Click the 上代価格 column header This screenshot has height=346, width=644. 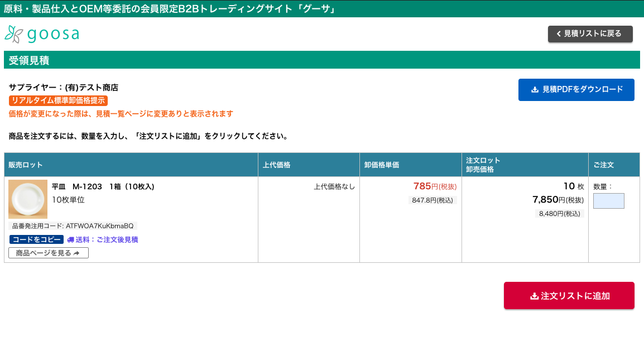click(x=277, y=165)
